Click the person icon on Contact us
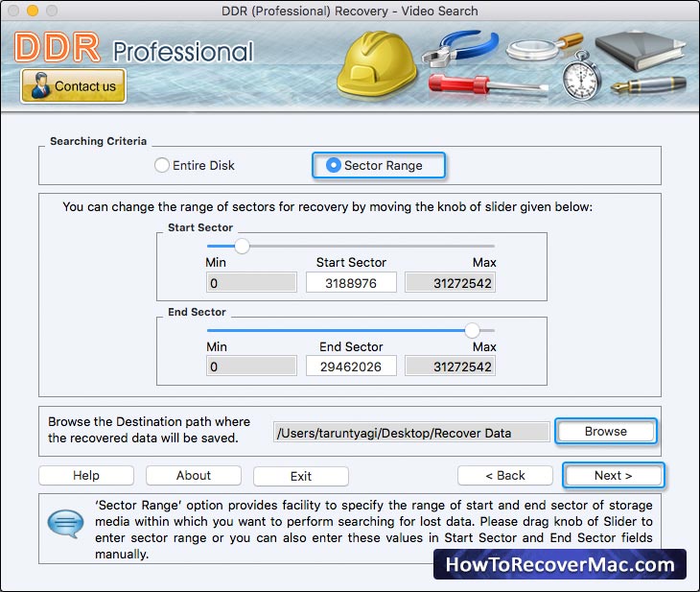The image size is (700, 592). tap(40, 85)
